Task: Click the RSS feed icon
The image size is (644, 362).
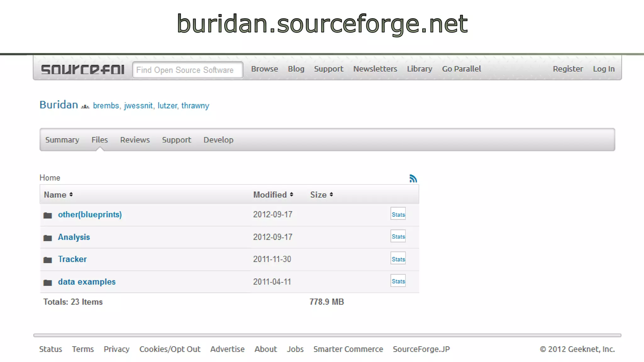Action: pyautogui.click(x=413, y=178)
